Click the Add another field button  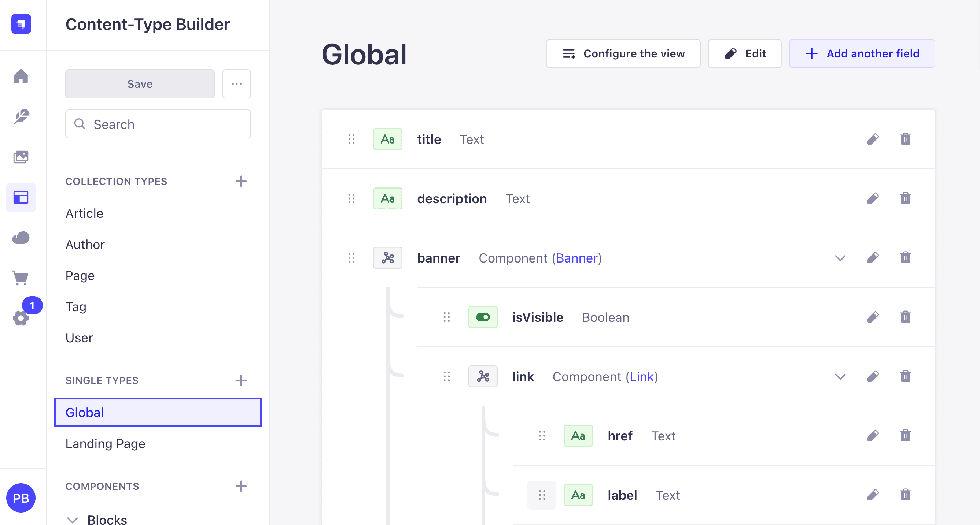pyautogui.click(x=862, y=53)
